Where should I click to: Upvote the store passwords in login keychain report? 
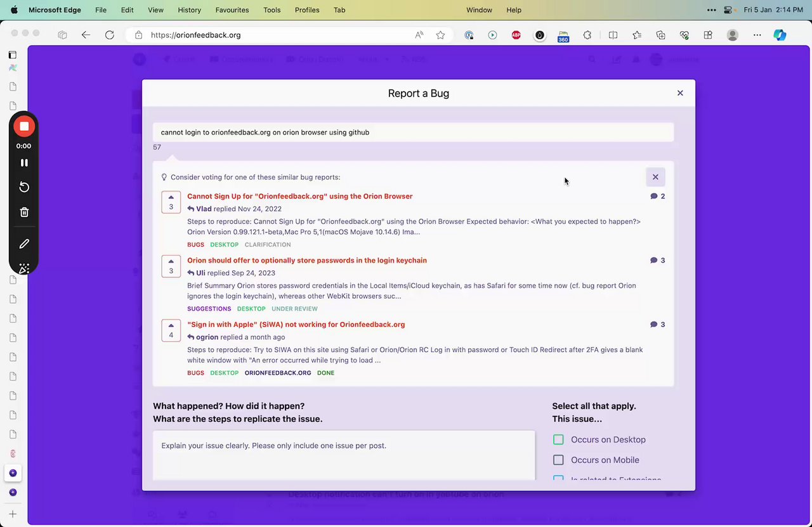(x=171, y=266)
